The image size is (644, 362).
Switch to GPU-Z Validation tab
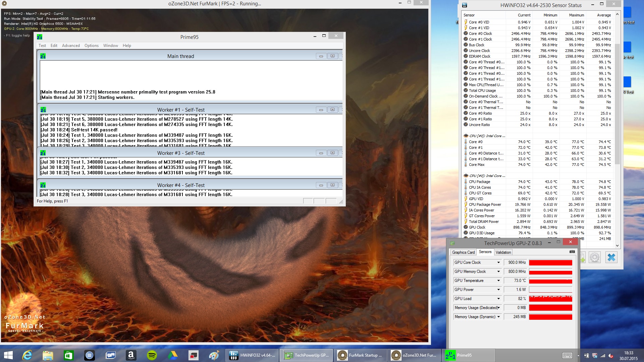click(x=503, y=252)
